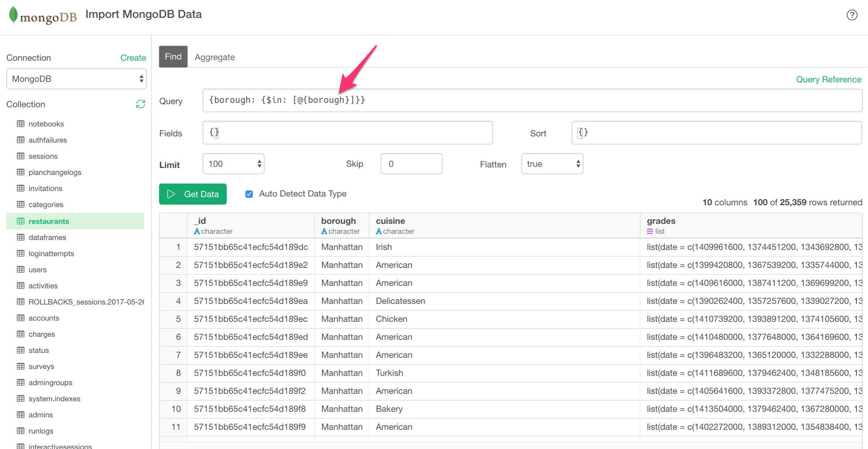Click the Create connection link

[133, 58]
